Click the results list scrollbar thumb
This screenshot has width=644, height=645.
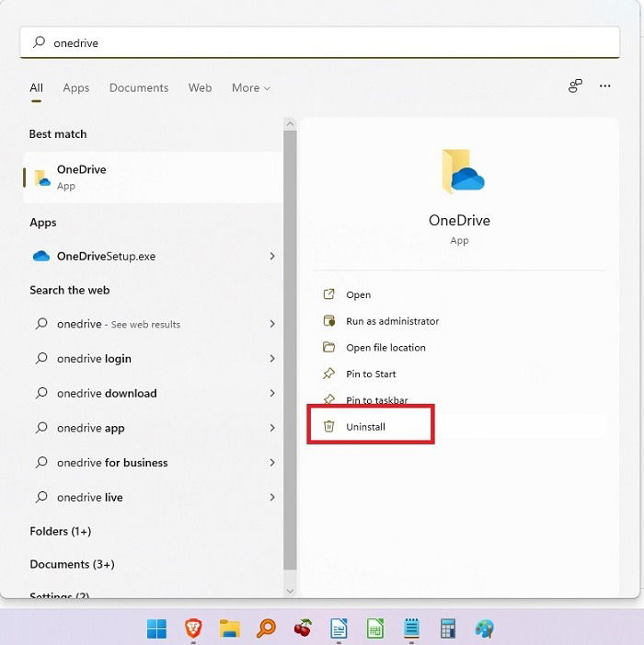click(290, 350)
